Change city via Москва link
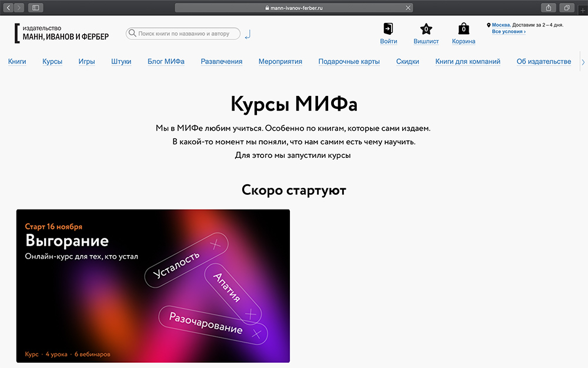 [x=501, y=25]
